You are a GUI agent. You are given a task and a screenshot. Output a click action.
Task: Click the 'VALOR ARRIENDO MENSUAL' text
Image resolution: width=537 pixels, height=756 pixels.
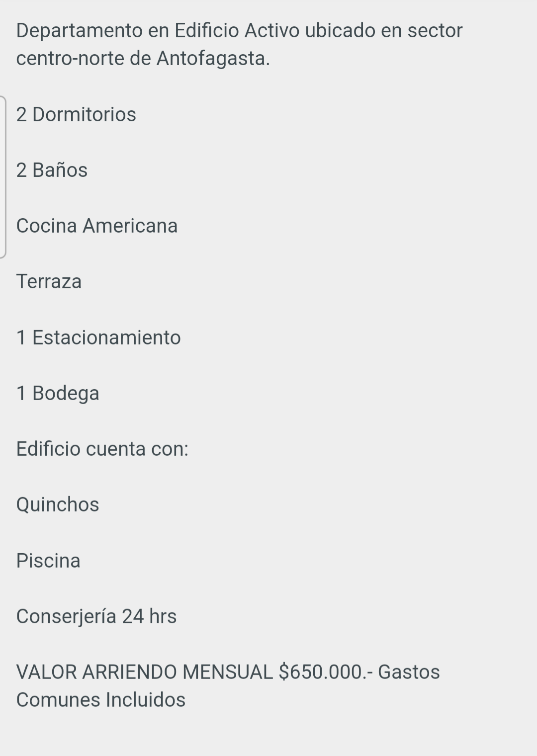click(x=144, y=672)
